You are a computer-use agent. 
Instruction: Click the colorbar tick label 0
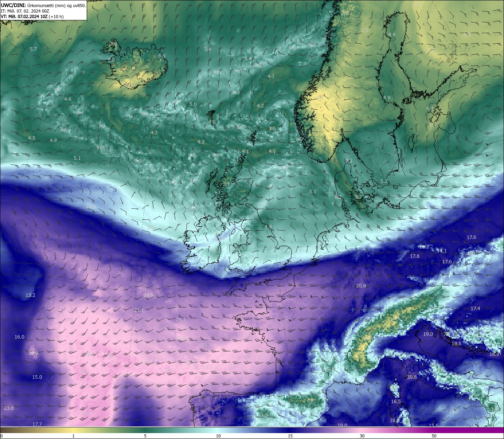[x=2, y=436]
